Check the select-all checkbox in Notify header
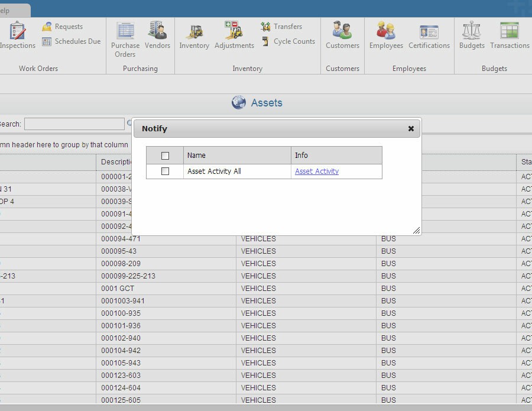This screenshot has width=532, height=411. [165, 156]
